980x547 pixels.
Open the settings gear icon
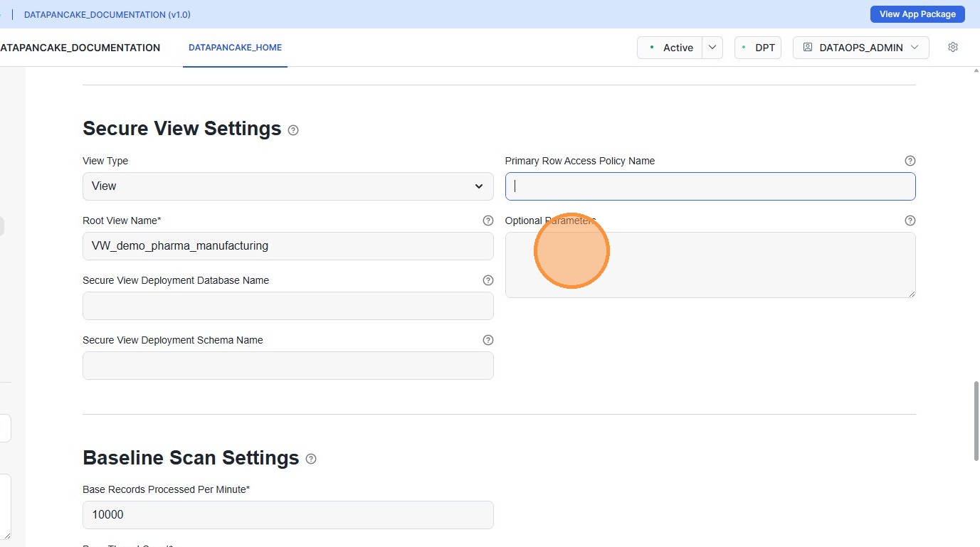(x=953, y=47)
